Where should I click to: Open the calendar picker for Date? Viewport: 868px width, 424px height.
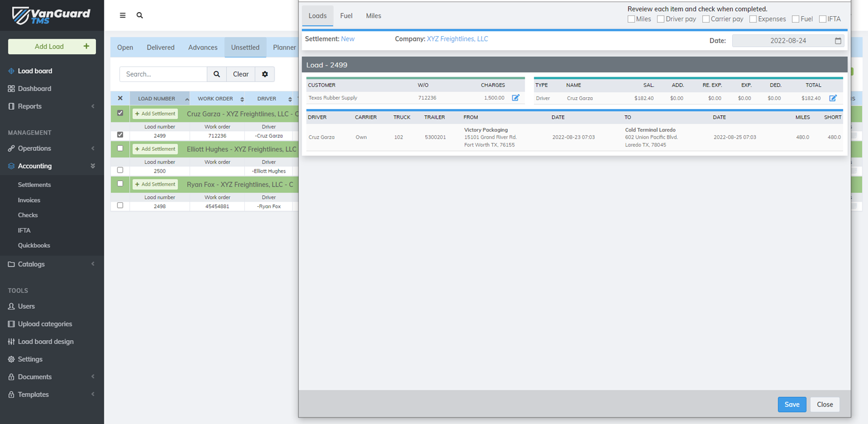(838, 41)
